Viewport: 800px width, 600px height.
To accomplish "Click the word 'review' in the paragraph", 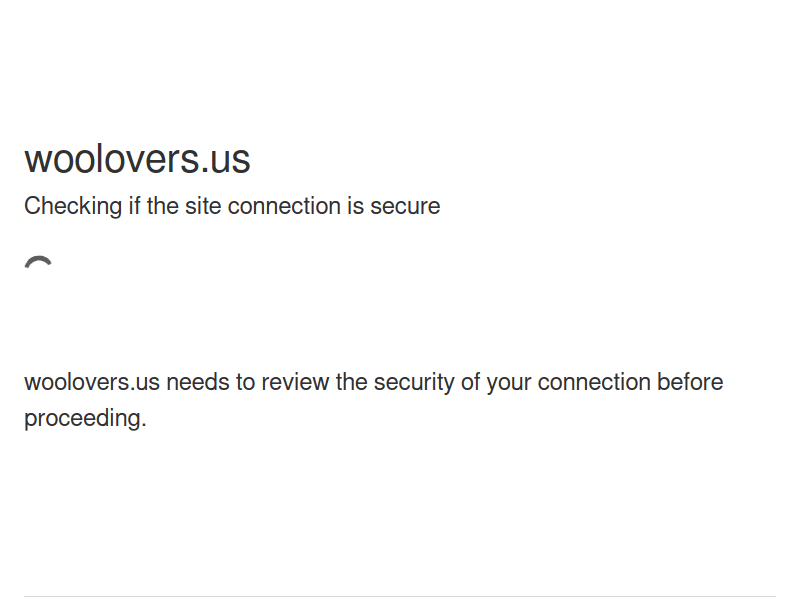I will coord(298,382).
